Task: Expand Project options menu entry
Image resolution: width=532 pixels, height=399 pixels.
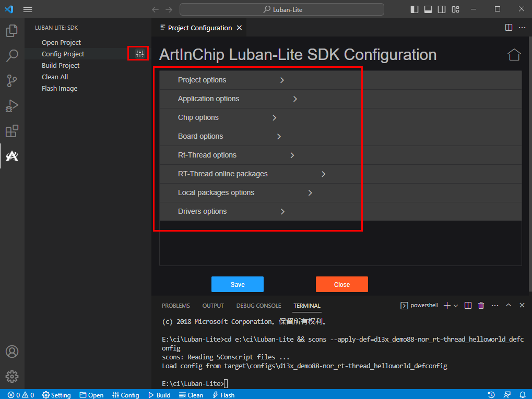Action: point(202,80)
